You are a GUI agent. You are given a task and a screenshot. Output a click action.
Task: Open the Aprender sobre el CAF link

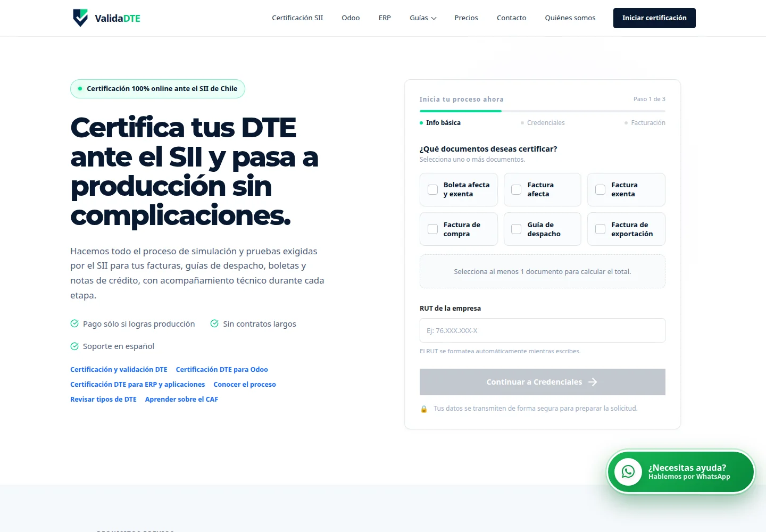point(181,400)
